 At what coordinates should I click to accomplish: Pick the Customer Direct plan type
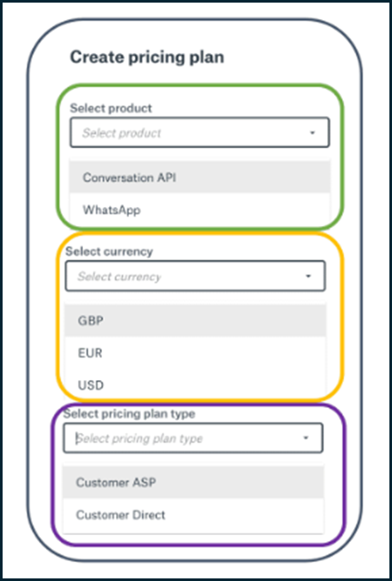(x=193, y=514)
